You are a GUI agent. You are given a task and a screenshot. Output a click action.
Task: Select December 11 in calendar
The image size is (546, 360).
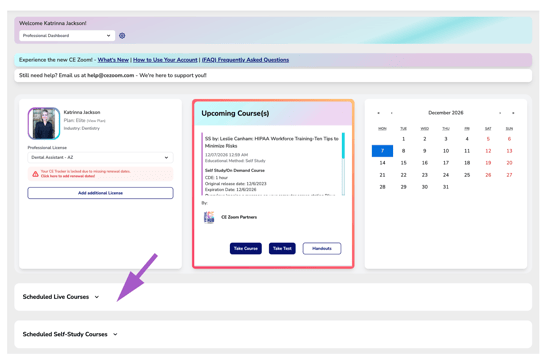(467, 151)
